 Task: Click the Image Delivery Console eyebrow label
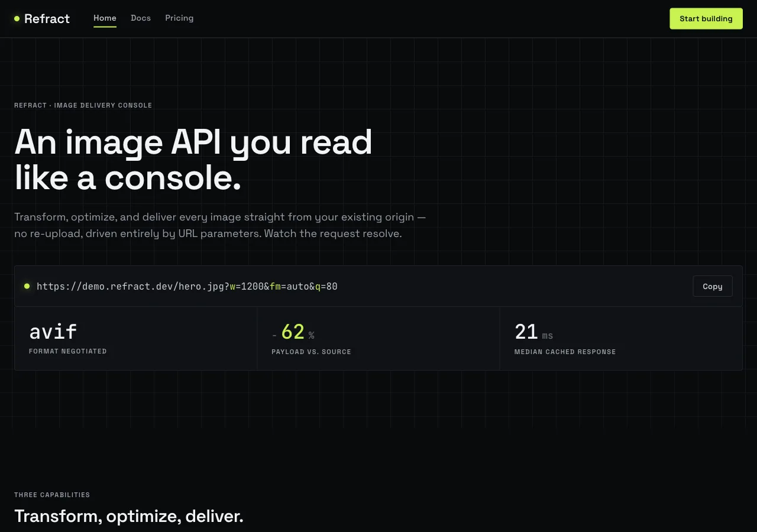pos(83,105)
